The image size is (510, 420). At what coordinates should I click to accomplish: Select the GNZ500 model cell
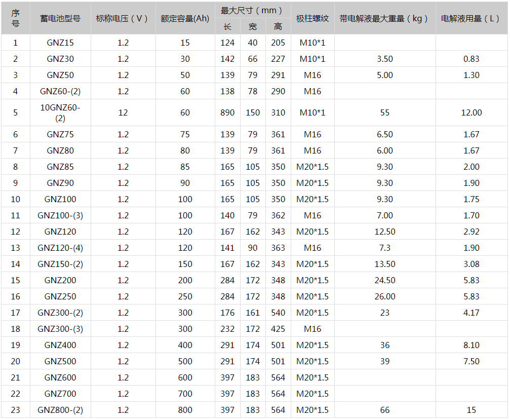click(60, 361)
